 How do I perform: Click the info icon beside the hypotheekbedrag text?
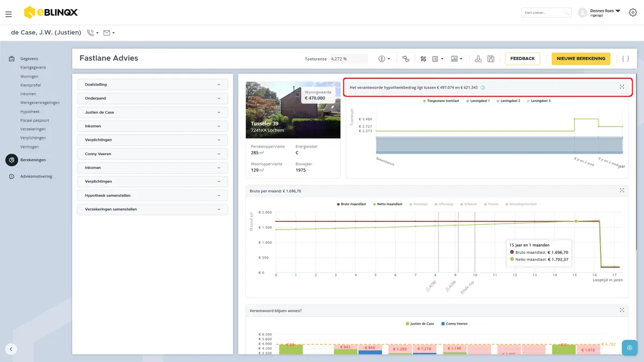point(483,87)
